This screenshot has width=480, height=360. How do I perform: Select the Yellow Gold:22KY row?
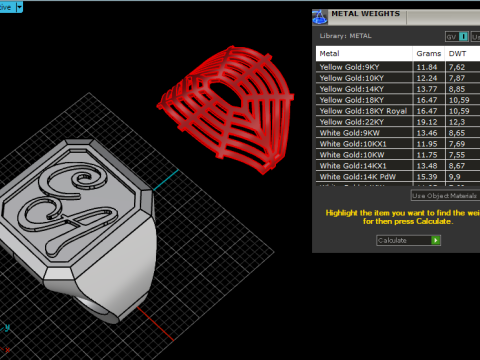tap(398, 122)
